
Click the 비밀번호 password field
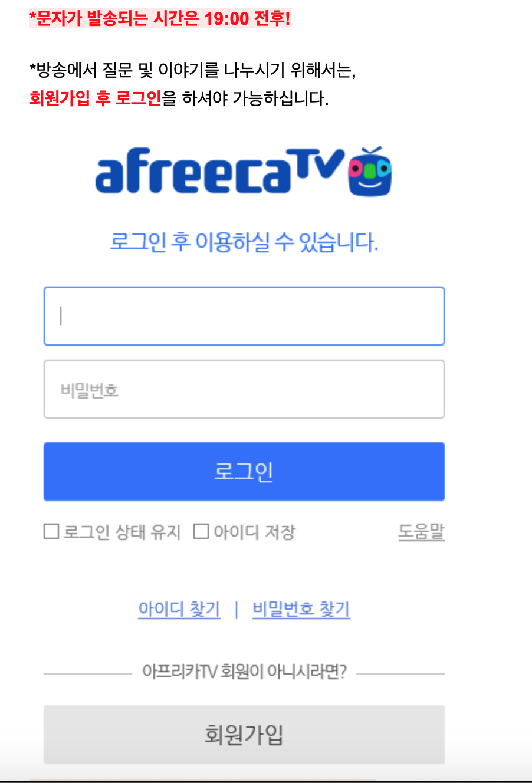coord(244,389)
